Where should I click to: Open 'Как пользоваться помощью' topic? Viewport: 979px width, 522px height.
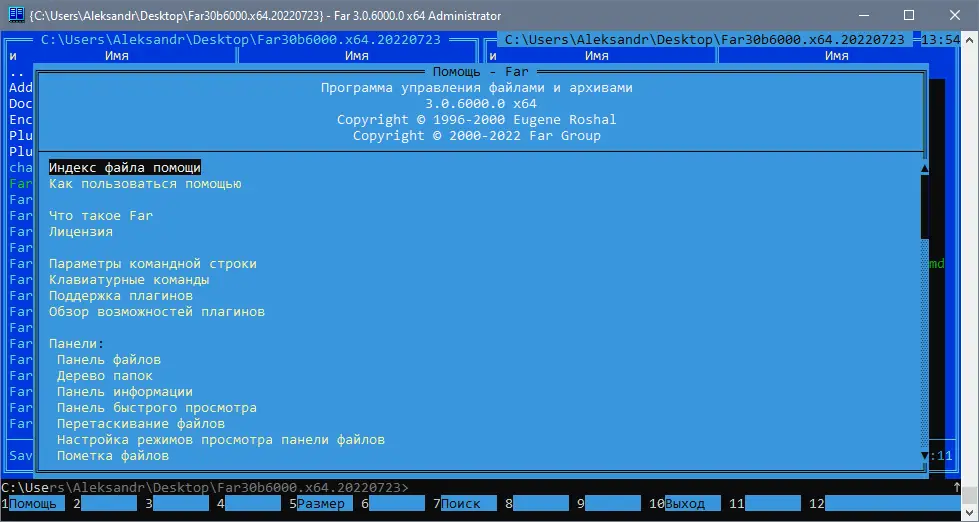click(145, 184)
